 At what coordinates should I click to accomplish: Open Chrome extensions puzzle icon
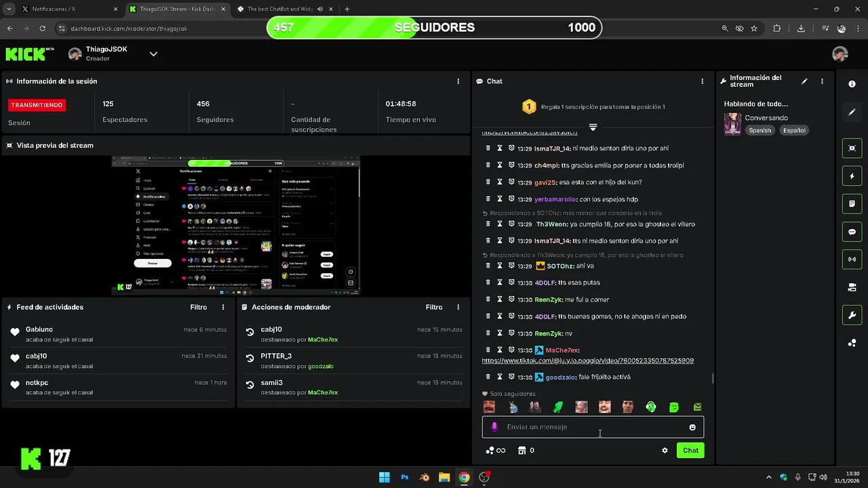(x=777, y=28)
